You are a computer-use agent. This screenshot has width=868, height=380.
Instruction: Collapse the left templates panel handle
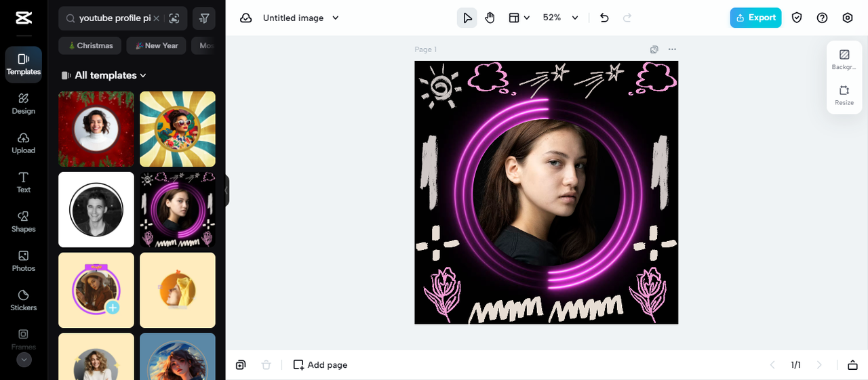[x=226, y=191]
